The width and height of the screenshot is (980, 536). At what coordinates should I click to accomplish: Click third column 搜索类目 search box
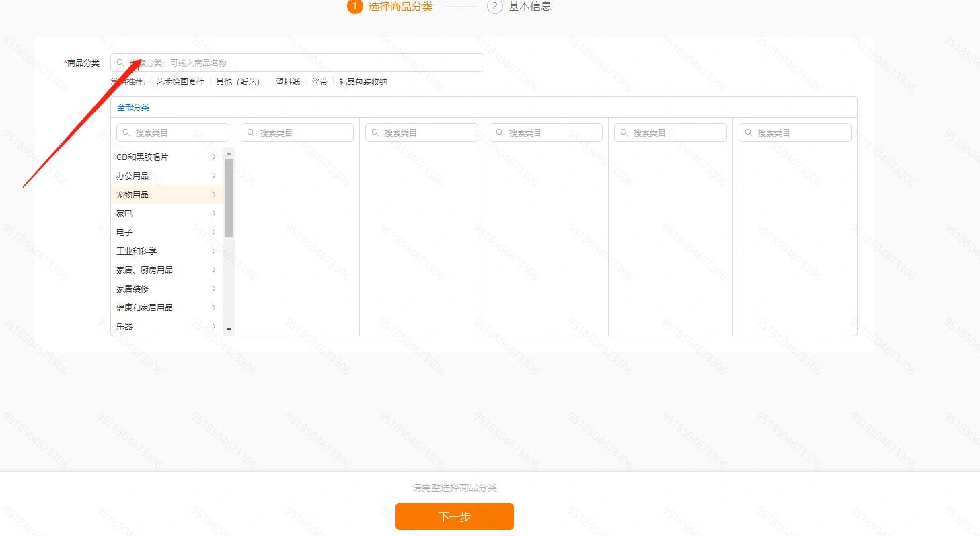tap(422, 132)
